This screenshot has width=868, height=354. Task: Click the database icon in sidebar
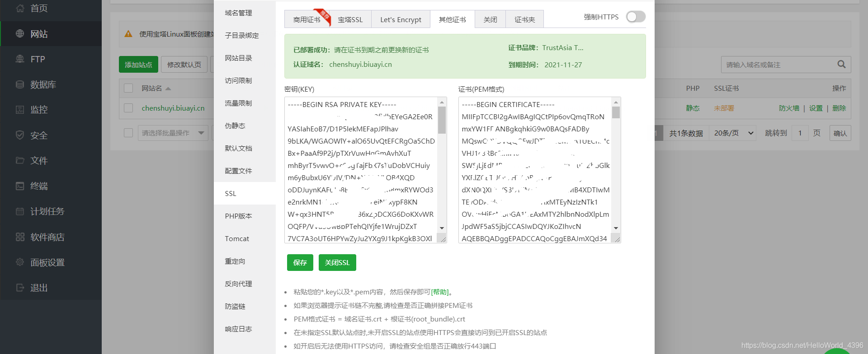20,84
